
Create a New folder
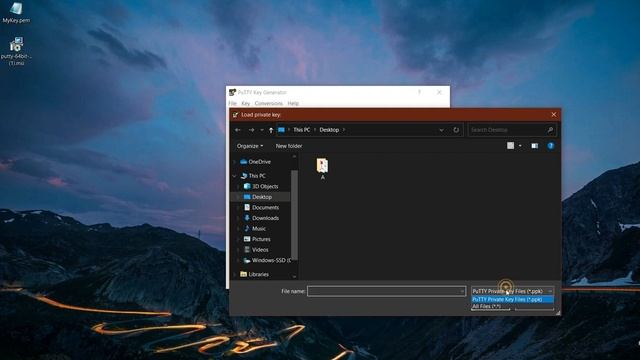[289, 146]
